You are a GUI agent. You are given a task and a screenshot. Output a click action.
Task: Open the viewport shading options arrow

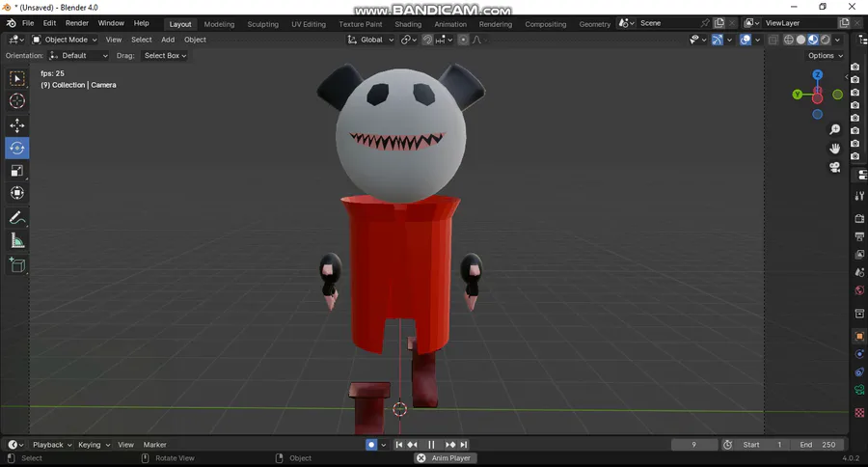(x=837, y=40)
